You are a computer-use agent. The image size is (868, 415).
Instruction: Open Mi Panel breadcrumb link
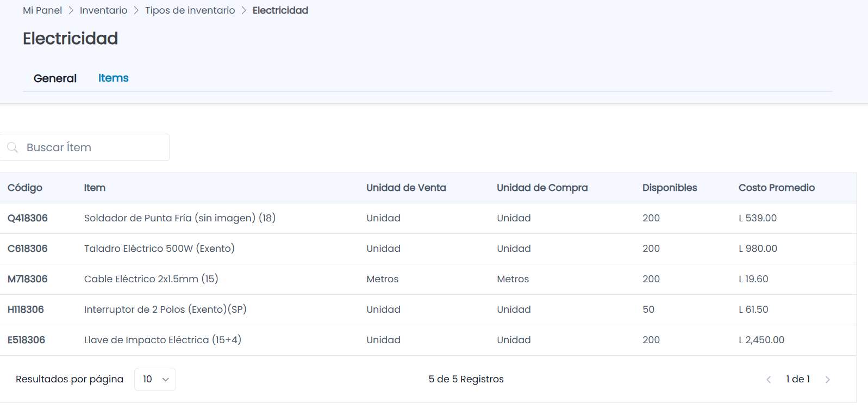coord(42,10)
